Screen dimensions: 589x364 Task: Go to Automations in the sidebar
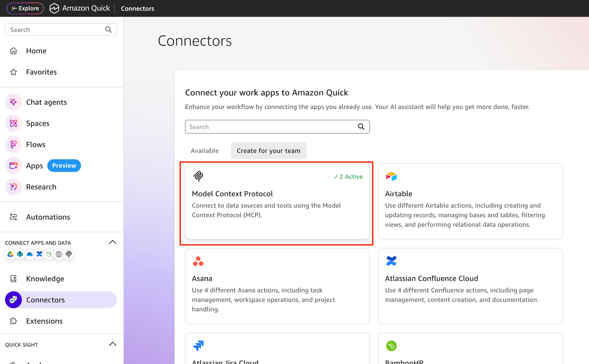click(48, 217)
